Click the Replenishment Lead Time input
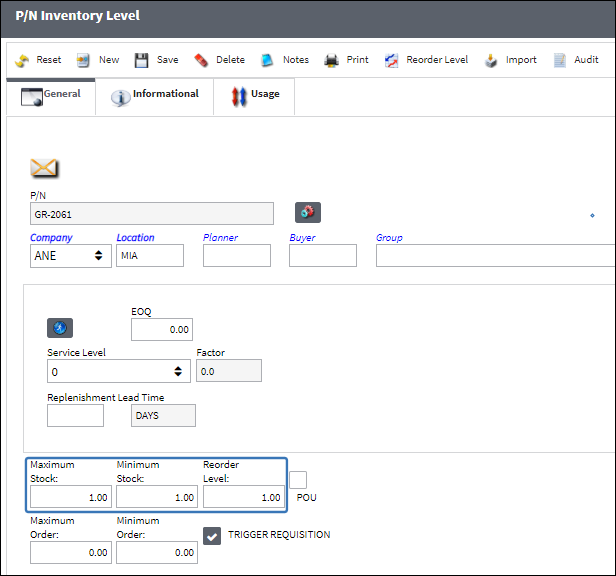616x576 pixels. [x=75, y=415]
